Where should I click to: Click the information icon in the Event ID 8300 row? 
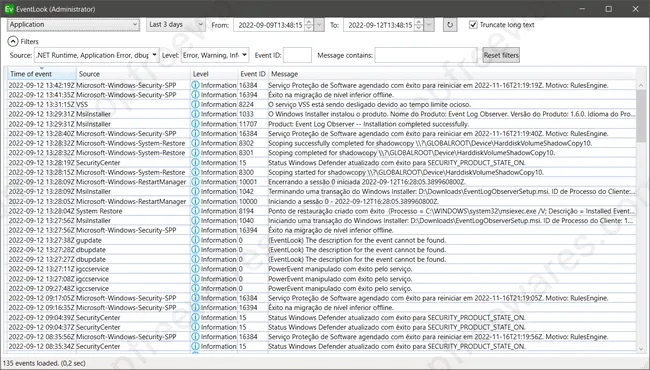(195, 172)
